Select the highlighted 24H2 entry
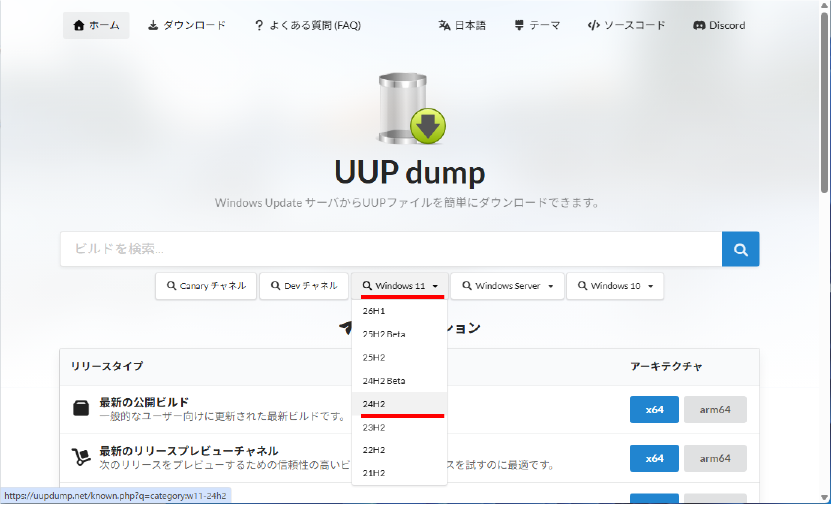 tap(400, 404)
